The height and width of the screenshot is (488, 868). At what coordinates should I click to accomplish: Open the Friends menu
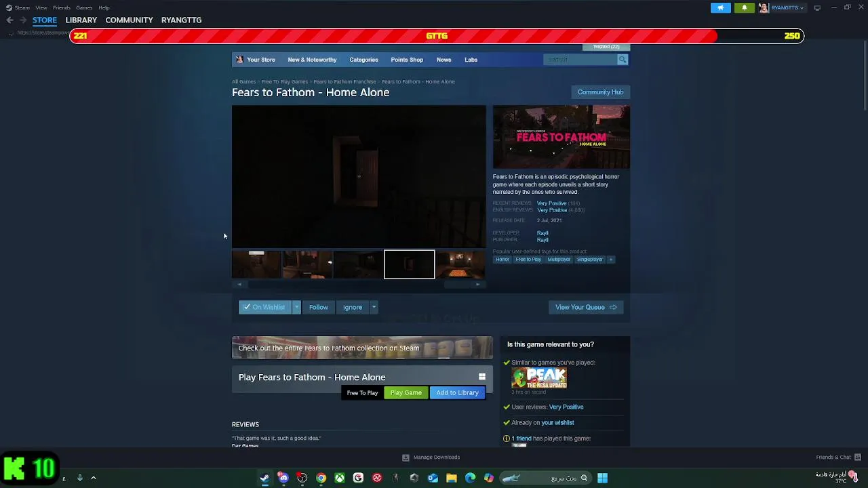click(62, 7)
